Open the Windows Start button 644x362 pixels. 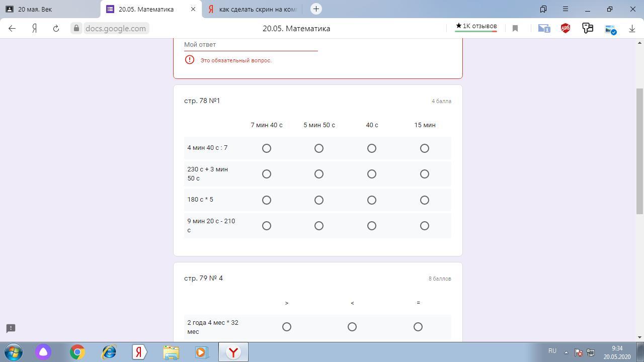coord(14,352)
